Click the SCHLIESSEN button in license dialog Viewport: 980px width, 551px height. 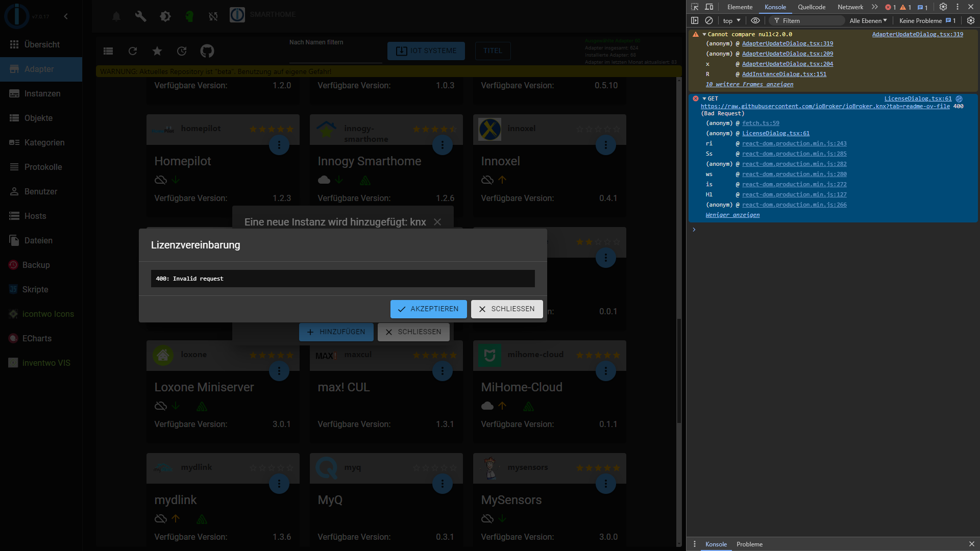tap(507, 309)
